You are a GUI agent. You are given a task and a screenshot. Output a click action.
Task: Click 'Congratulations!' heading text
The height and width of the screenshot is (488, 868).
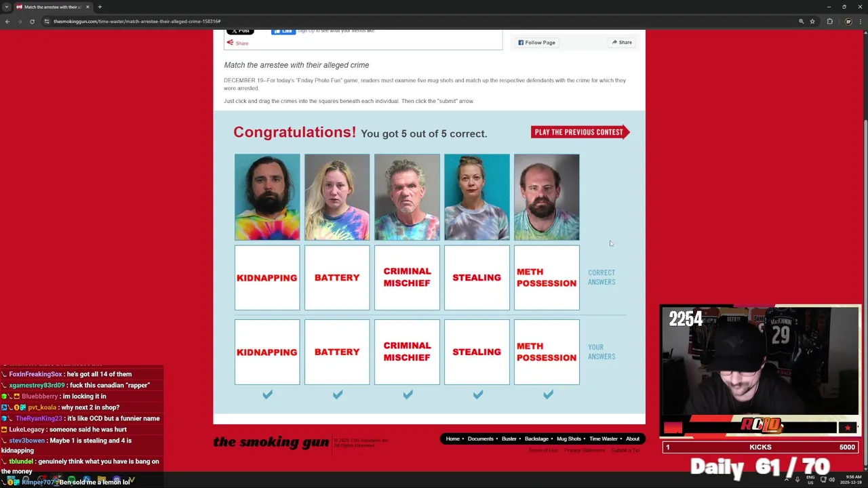(294, 132)
